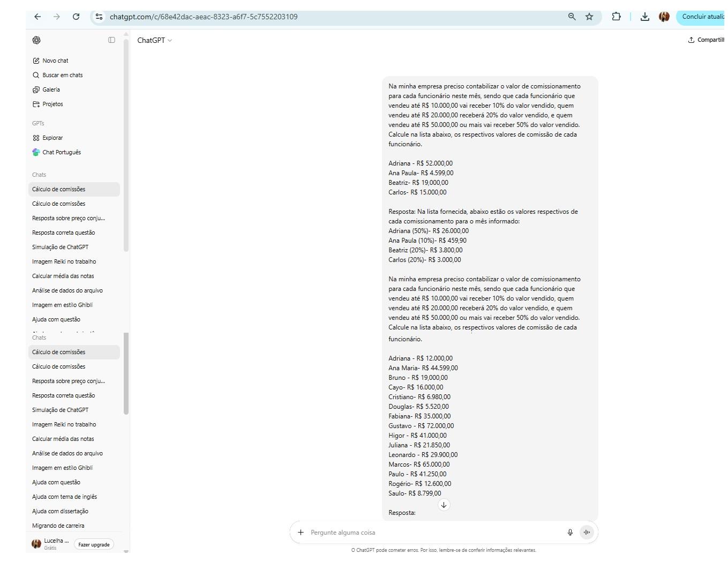Open the Chat Português GPT
This screenshot has height=562, width=728.
point(57,152)
